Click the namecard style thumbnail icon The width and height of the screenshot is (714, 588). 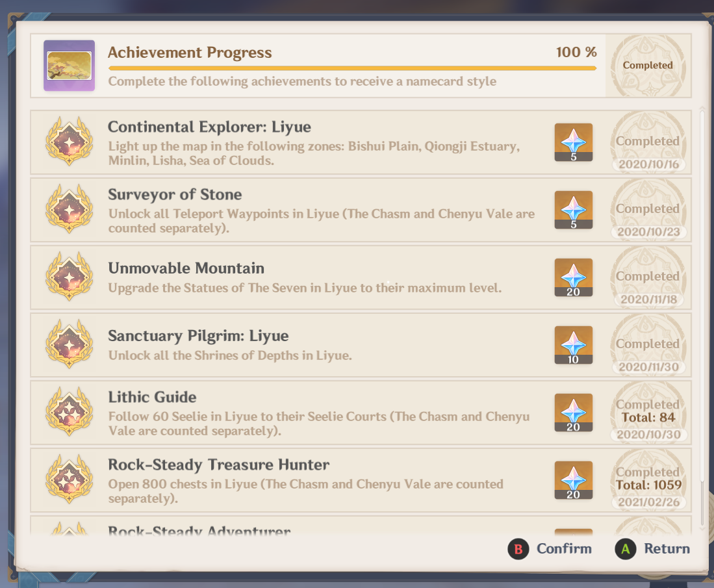[x=70, y=66]
